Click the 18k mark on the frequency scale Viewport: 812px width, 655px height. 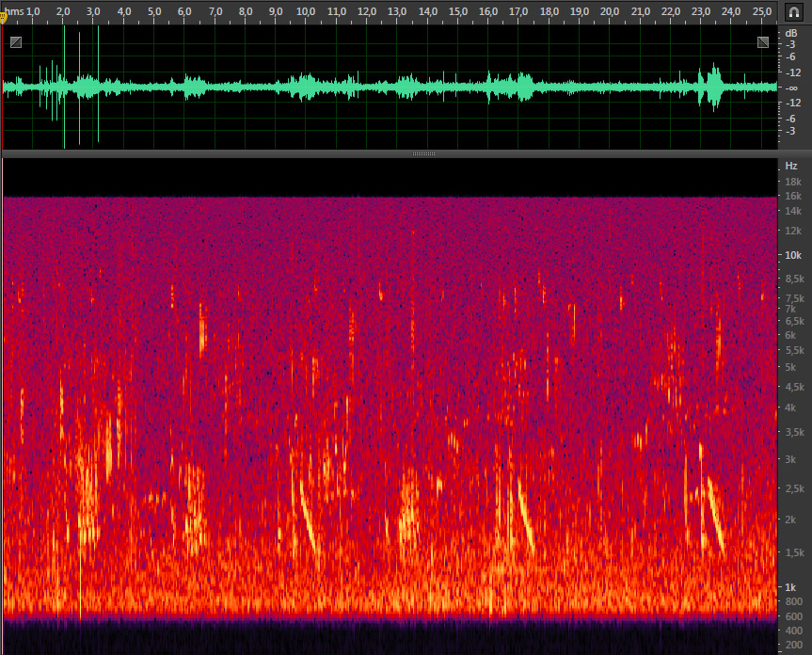793,182
